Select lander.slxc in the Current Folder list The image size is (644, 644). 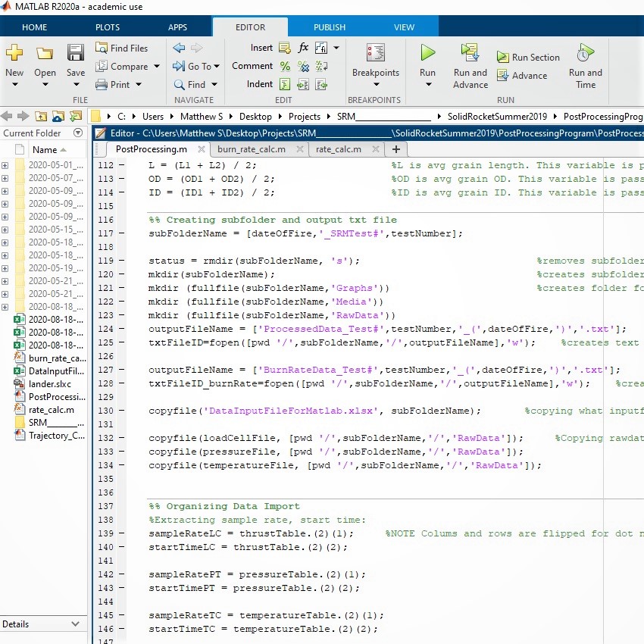48,384
